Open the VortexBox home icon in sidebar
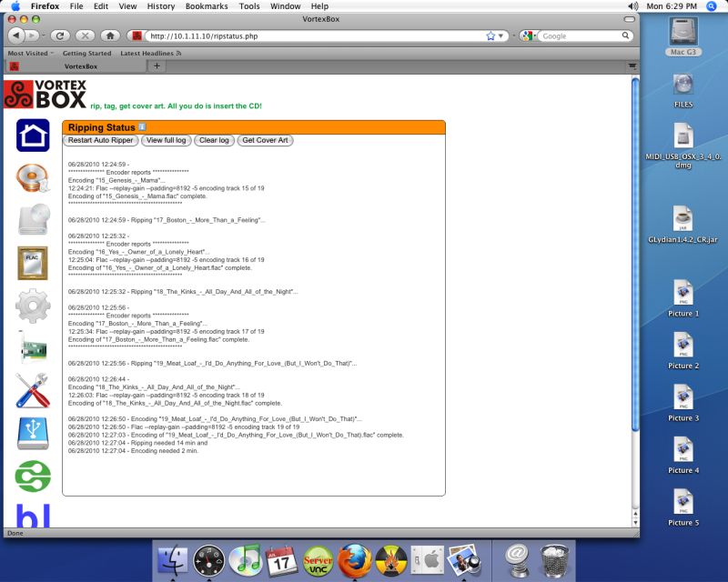This screenshot has width=728, height=582. (33, 135)
